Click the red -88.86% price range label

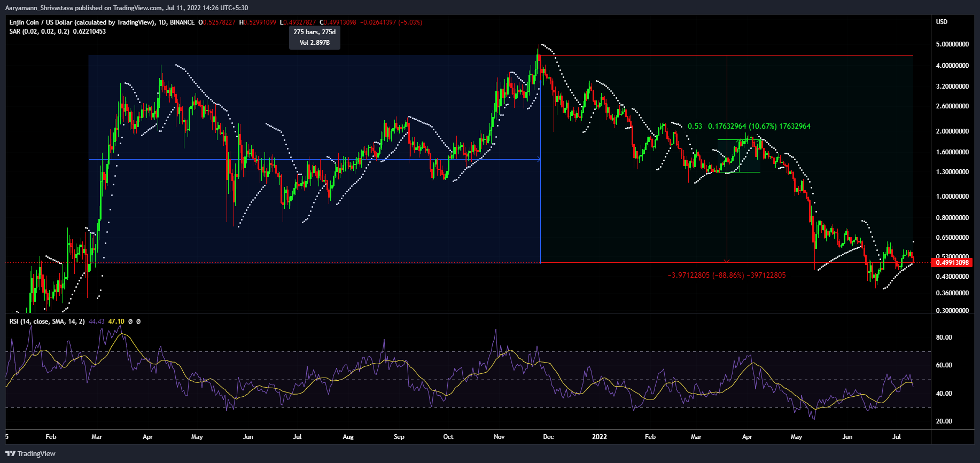(727, 276)
